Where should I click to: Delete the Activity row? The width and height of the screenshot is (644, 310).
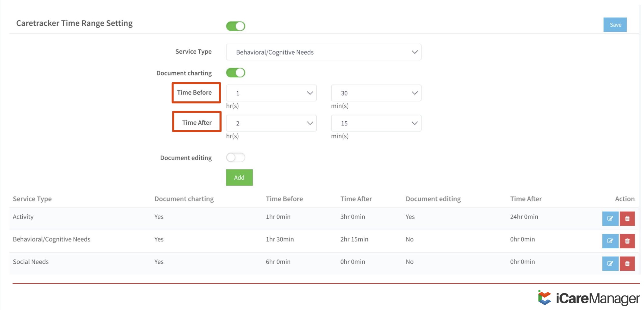[627, 218]
